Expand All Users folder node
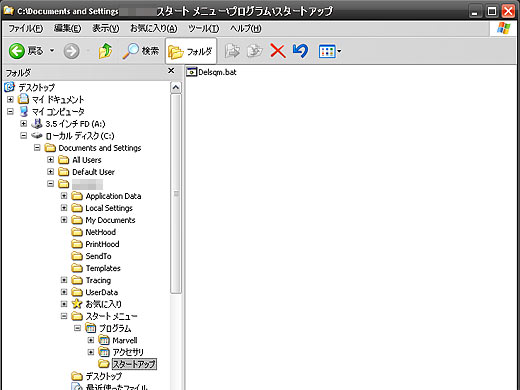This screenshot has width=520, height=390. 50,160
